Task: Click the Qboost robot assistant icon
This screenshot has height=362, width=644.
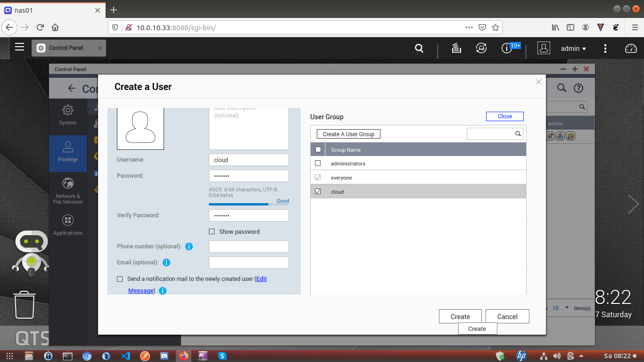Action: coord(31,253)
